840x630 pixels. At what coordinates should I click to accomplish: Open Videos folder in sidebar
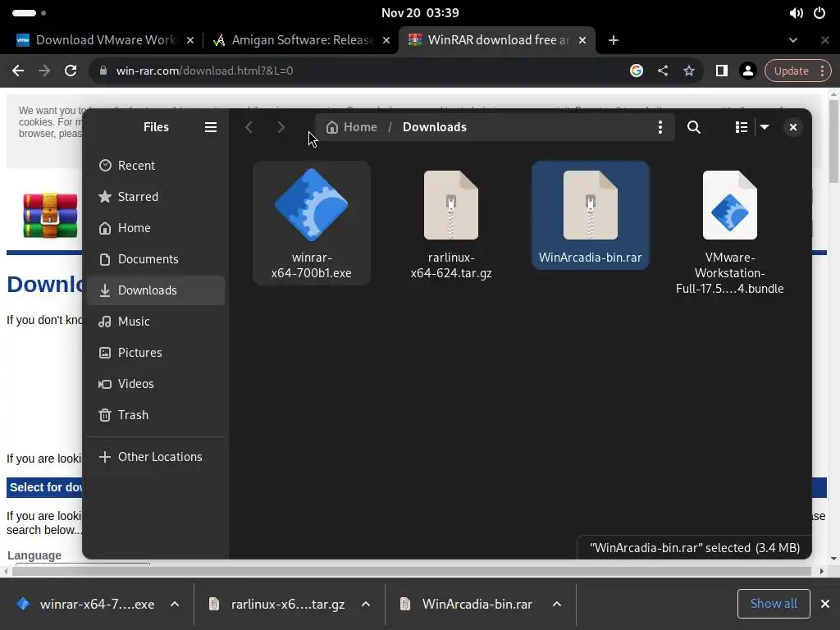[x=155, y=383]
